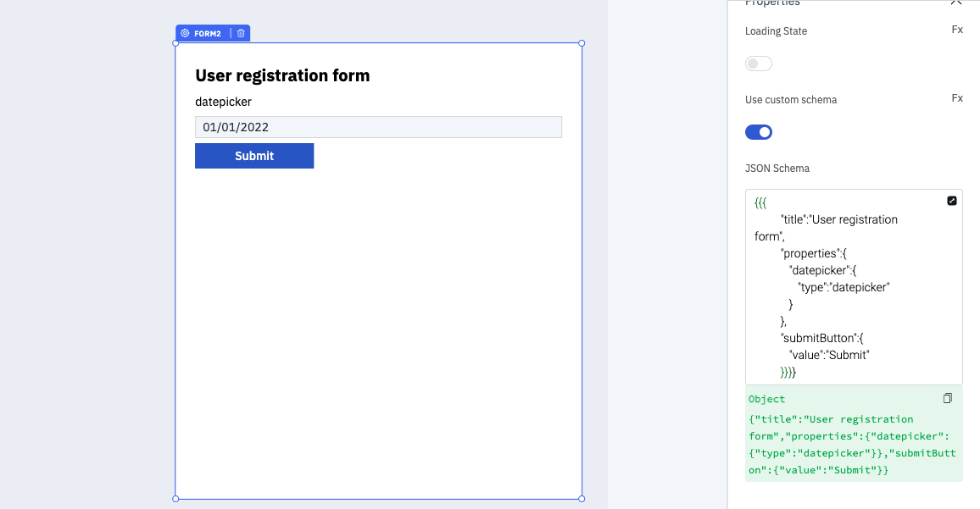The width and height of the screenshot is (980, 509).
Task: Copy the Object preview output
Action: 948,398
